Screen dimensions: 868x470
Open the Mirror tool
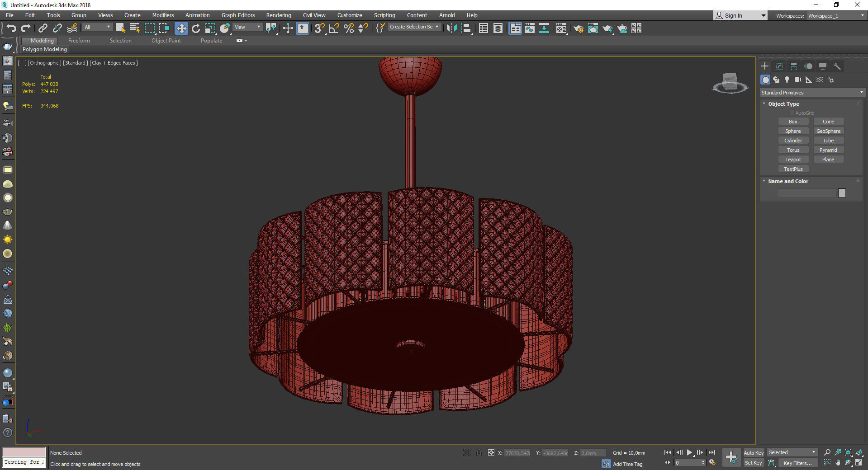point(451,28)
